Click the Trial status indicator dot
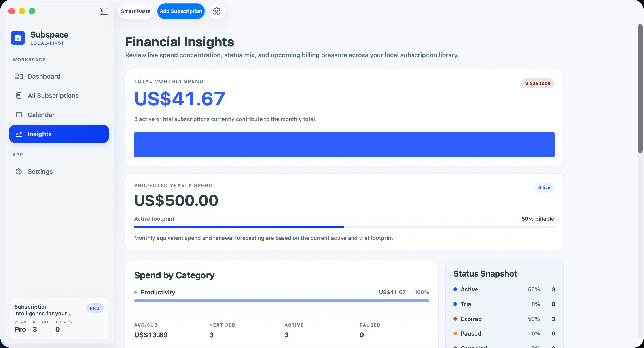644x348 pixels. click(456, 304)
